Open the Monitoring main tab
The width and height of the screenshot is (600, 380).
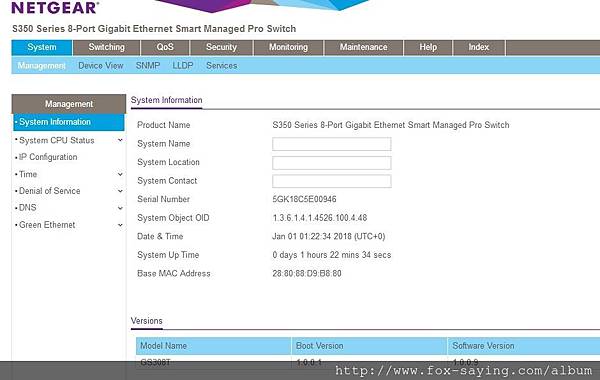pos(288,47)
